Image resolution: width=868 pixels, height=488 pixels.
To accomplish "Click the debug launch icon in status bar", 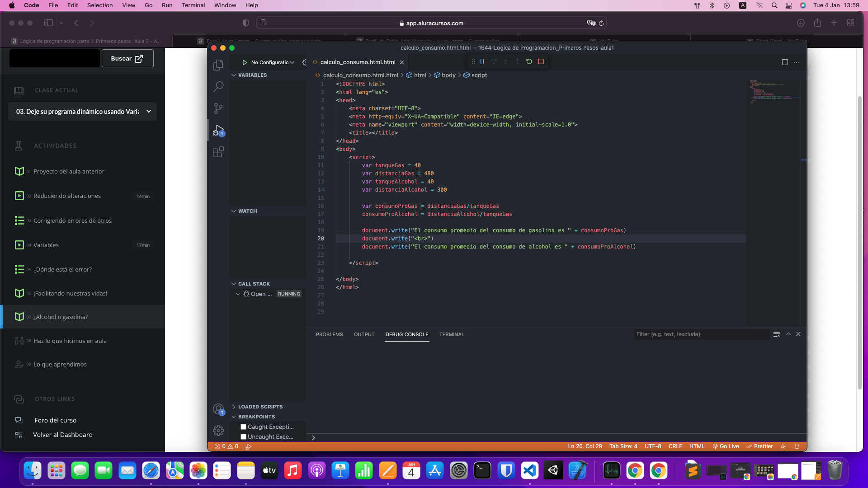I will point(248,446).
